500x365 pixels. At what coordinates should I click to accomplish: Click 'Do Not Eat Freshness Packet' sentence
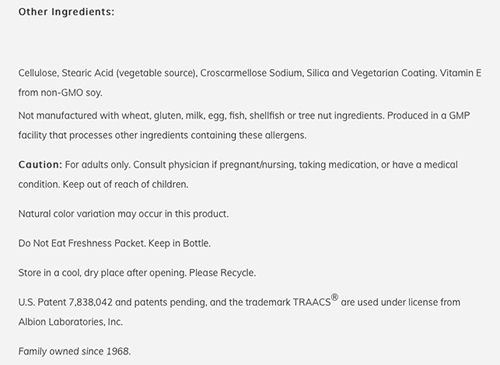click(82, 243)
